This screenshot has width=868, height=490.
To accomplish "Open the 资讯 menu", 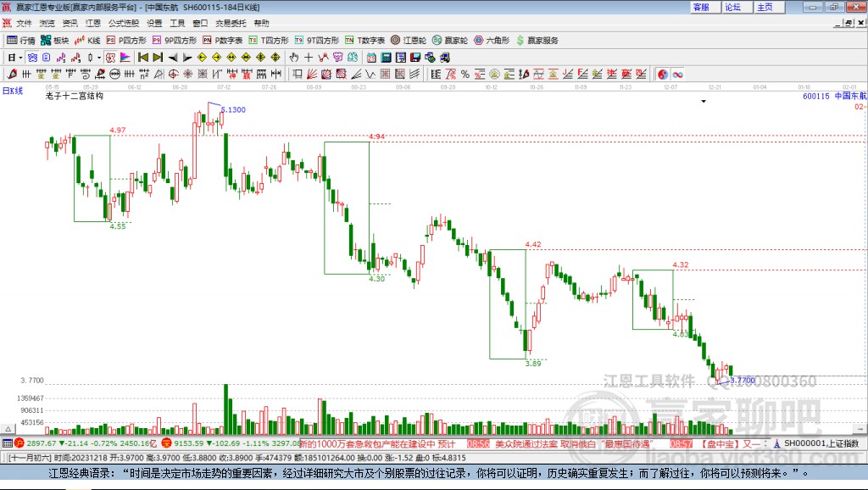I will [70, 23].
